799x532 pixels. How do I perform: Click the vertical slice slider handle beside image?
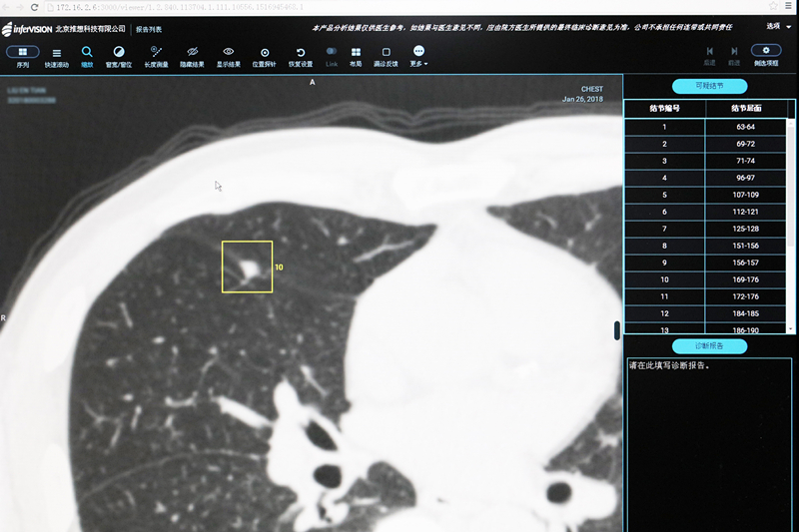coord(617,331)
